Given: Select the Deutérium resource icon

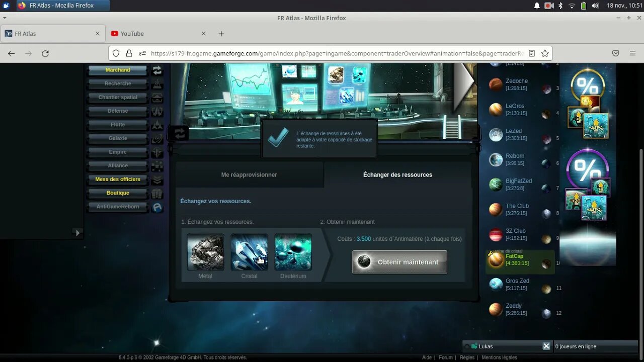Looking at the screenshot, I should pyautogui.click(x=293, y=252).
